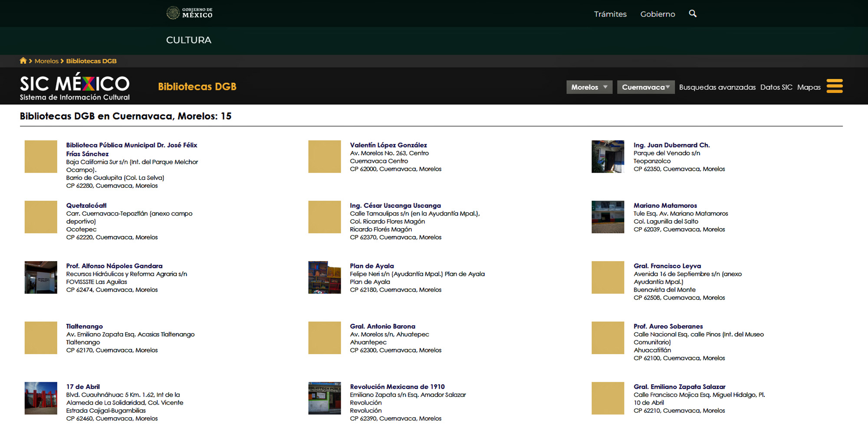Click the Mariano Matamoros photo thumbnail

click(608, 217)
